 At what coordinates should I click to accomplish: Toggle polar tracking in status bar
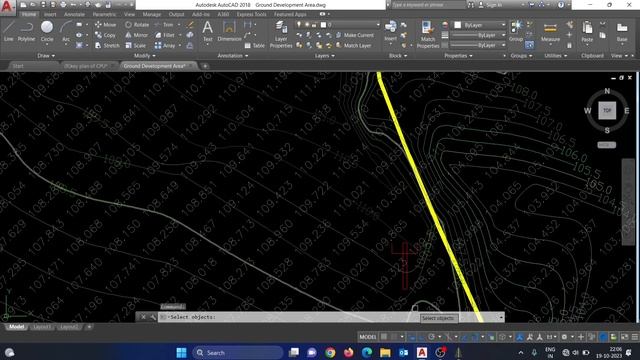[431, 337]
